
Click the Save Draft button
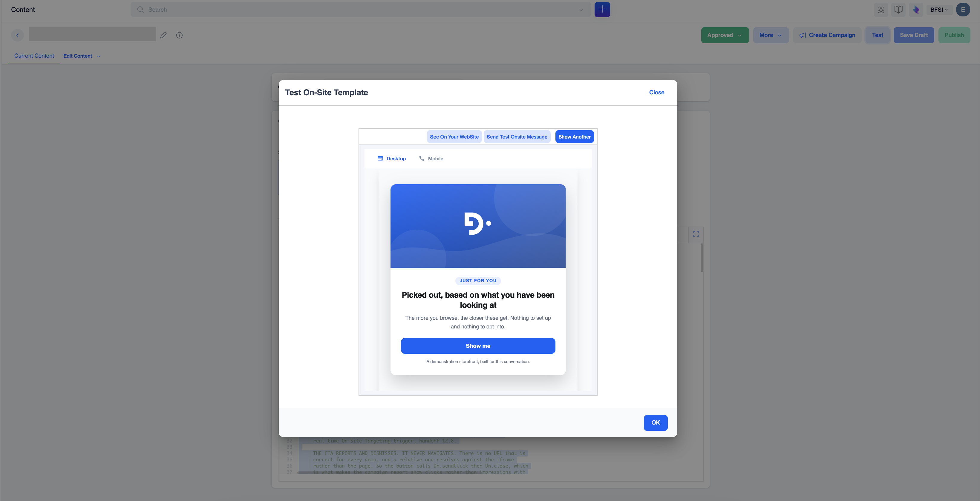(x=913, y=35)
